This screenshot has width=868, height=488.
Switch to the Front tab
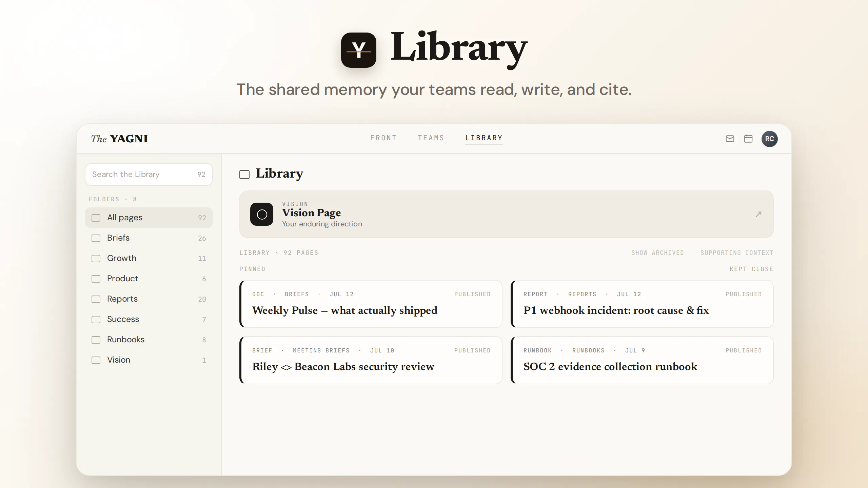383,138
